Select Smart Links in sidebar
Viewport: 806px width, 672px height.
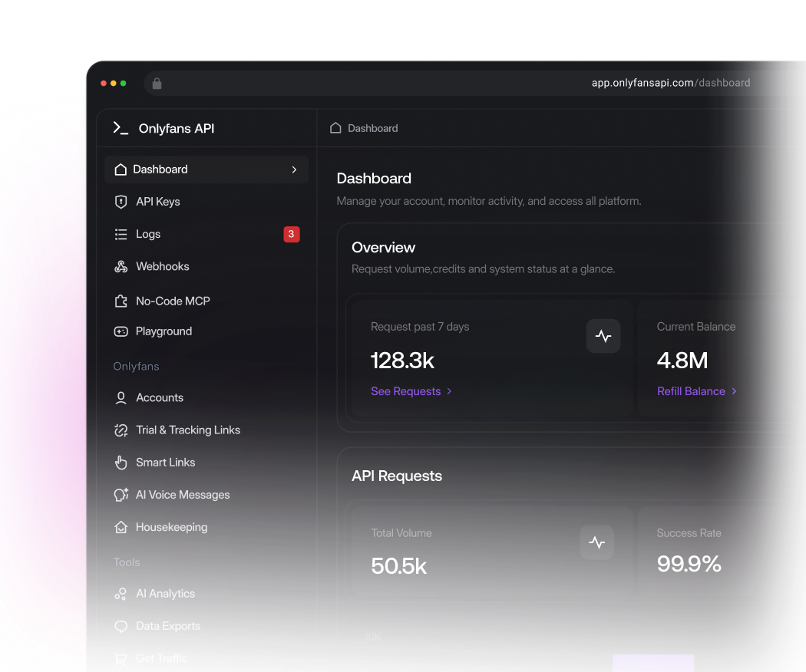point(166,463)
